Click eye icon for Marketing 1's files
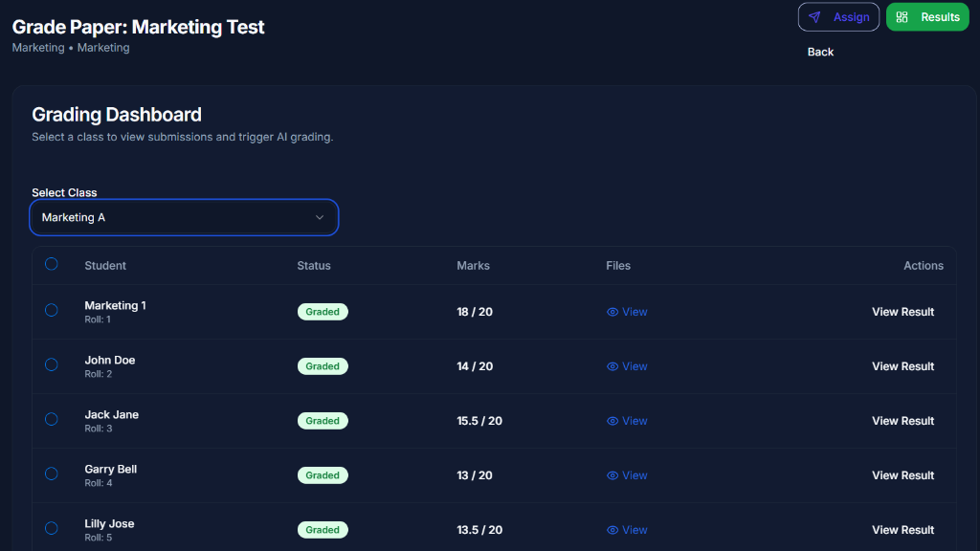Image resolution: width=980 pixels, height=551 pixels. (x=612, y=312)
